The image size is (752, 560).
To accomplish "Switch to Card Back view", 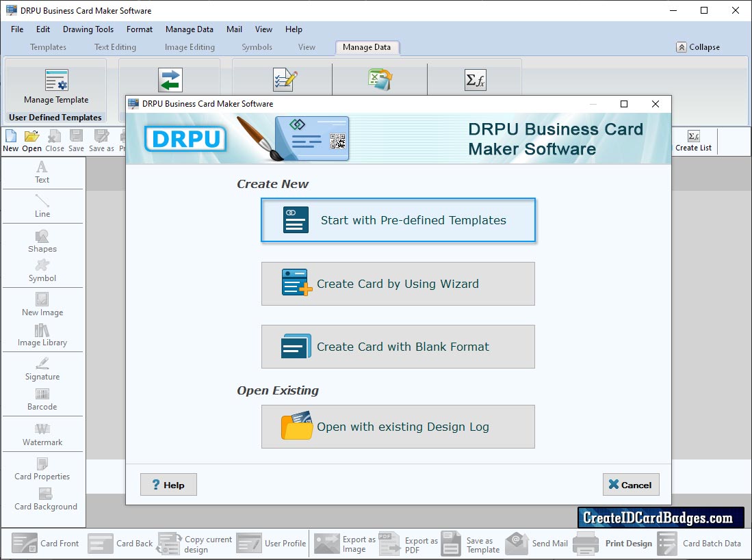I will point(120,544).
